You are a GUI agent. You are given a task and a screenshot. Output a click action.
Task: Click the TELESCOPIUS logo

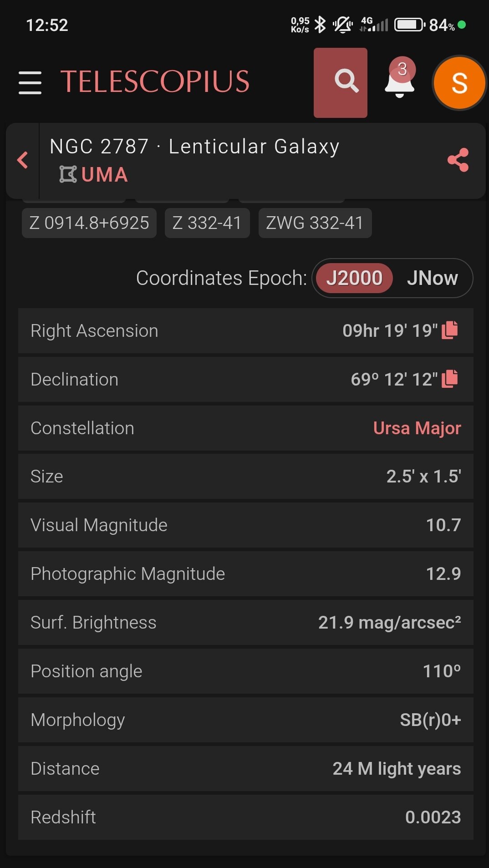(x=155, y=82)
